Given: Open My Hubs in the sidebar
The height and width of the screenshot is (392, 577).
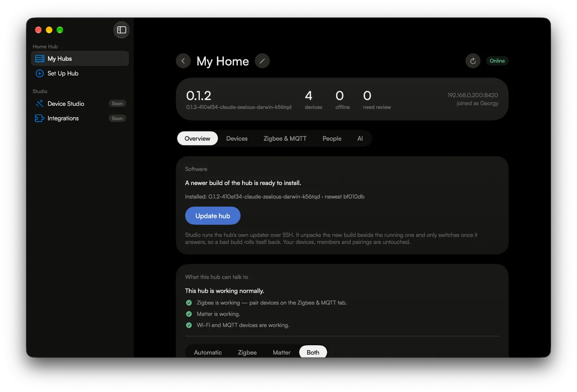Looking at the screenshot, I should coord(80,59).
